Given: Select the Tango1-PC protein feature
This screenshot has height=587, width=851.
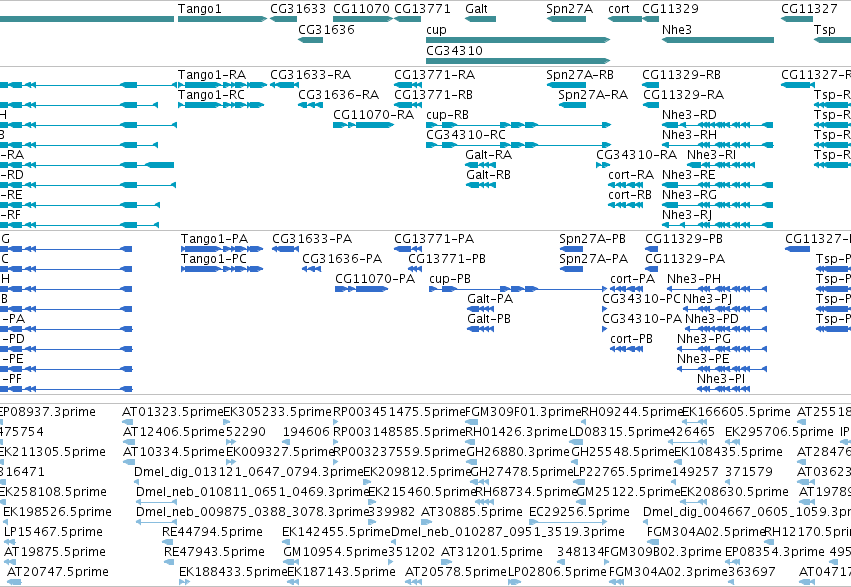Looking at the screenshot, I should (222, 269).
